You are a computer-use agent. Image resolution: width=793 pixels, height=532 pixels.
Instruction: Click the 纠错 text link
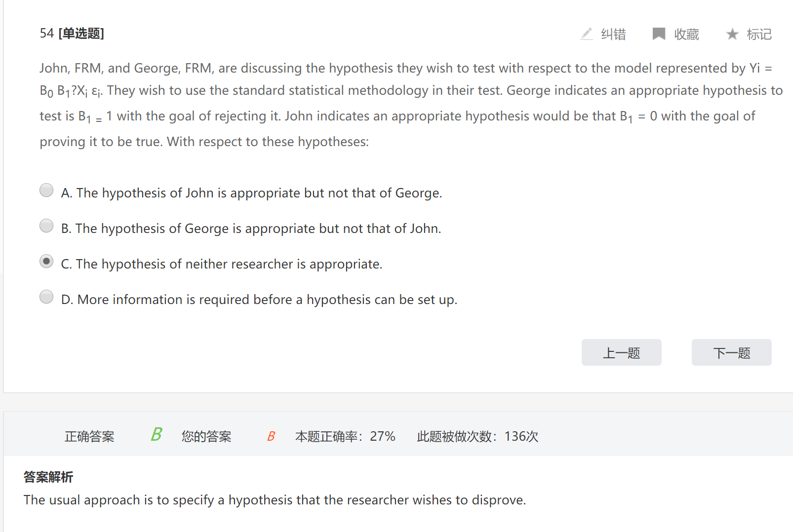(x=613, y=35)
